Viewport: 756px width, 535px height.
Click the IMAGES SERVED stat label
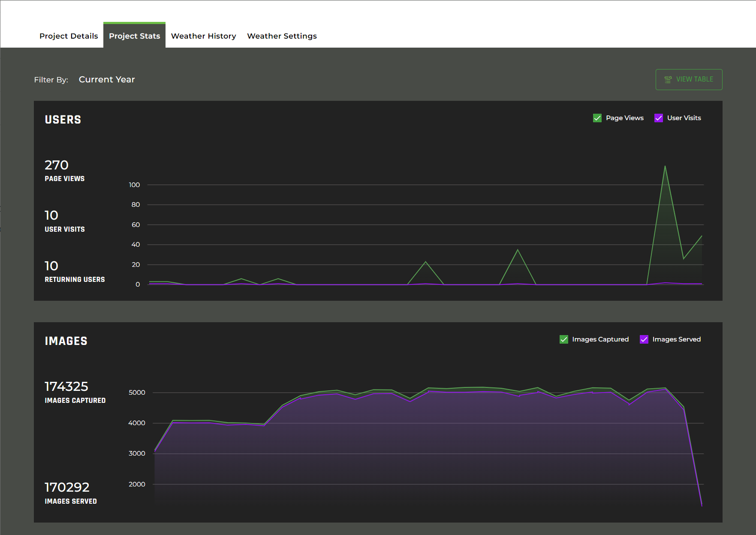tap(71, 502)
